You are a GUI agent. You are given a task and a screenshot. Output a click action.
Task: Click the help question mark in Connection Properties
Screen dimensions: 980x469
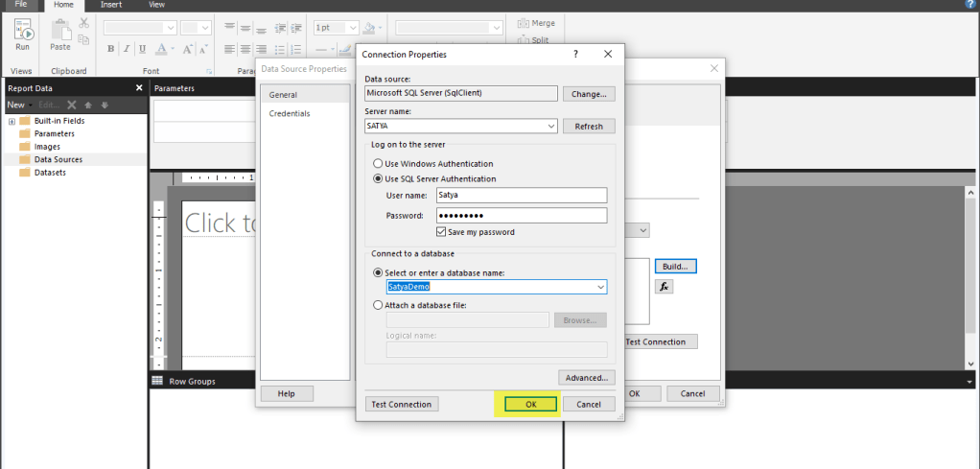point(575,55)
